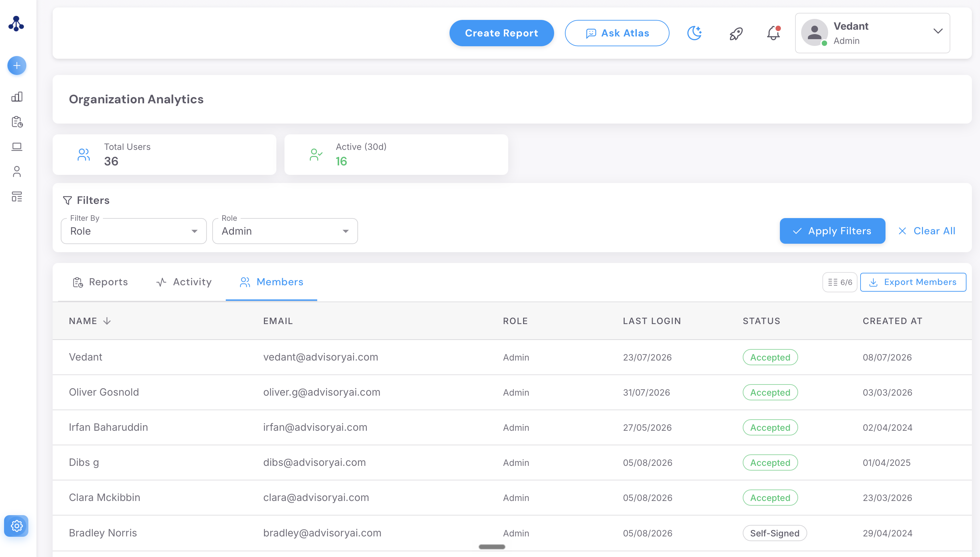Click the Create Report button
980x557 pixels.
click(x=502, y=33)
